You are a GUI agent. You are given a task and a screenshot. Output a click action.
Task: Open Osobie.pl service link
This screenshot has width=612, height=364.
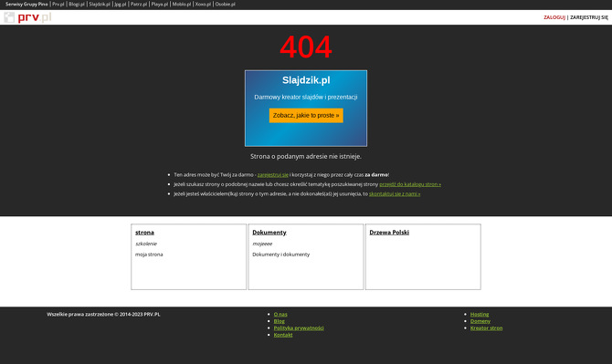coord(226,5)
